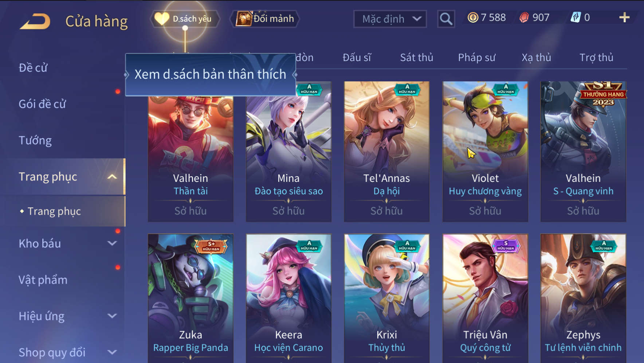644x363 pixels.
Task: Open Đổi mảnh fragment exchange
Action: click(265, 19)
